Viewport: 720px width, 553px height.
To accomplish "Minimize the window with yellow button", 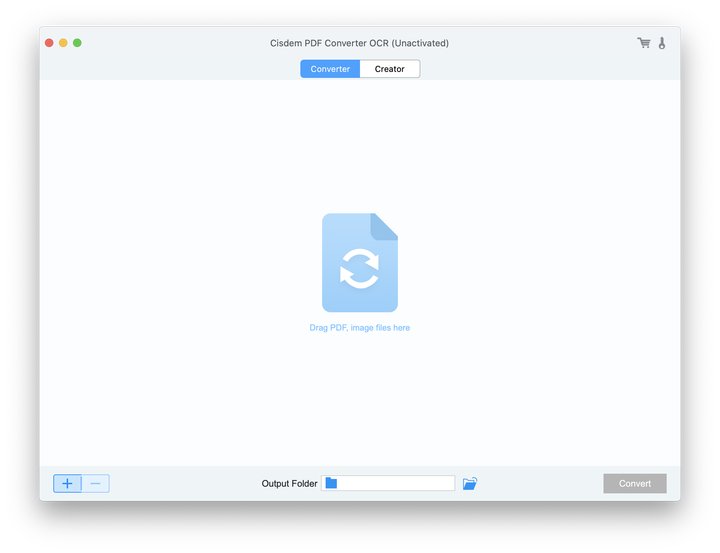I will point(63,43).
